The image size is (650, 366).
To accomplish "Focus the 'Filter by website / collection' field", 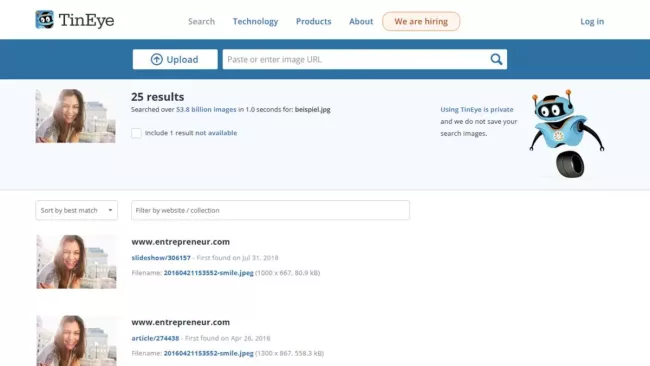I will coord(270,210).
